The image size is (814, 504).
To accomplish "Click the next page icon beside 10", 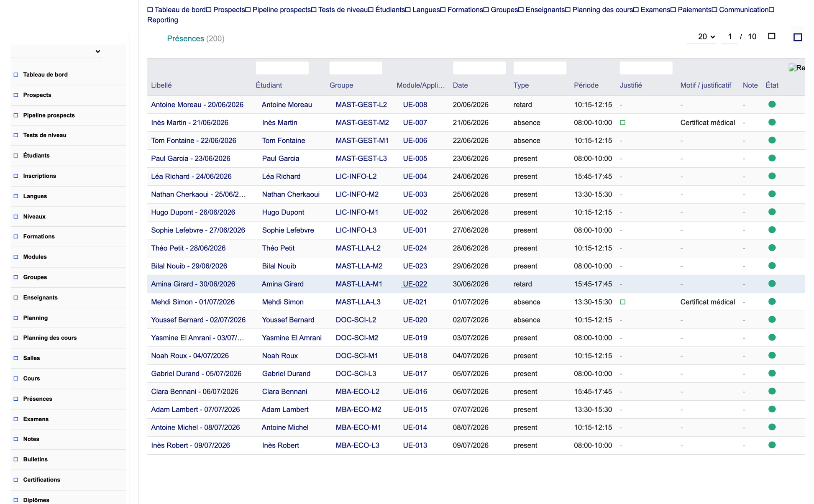I will point(772,36).
